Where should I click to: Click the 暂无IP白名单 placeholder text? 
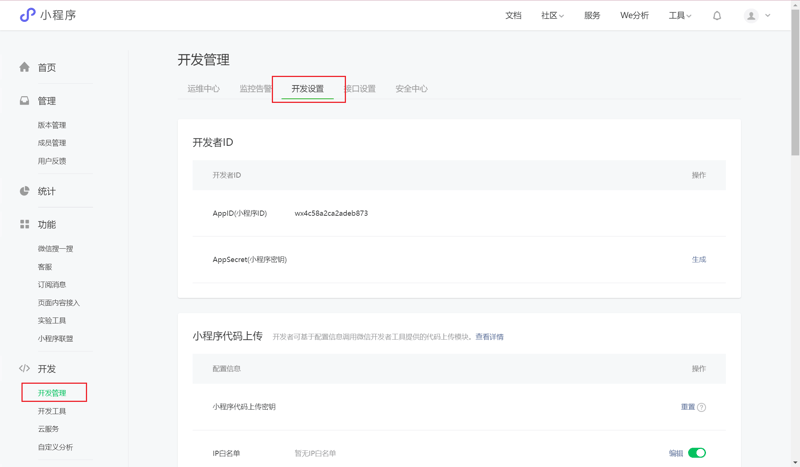[315, 453]
